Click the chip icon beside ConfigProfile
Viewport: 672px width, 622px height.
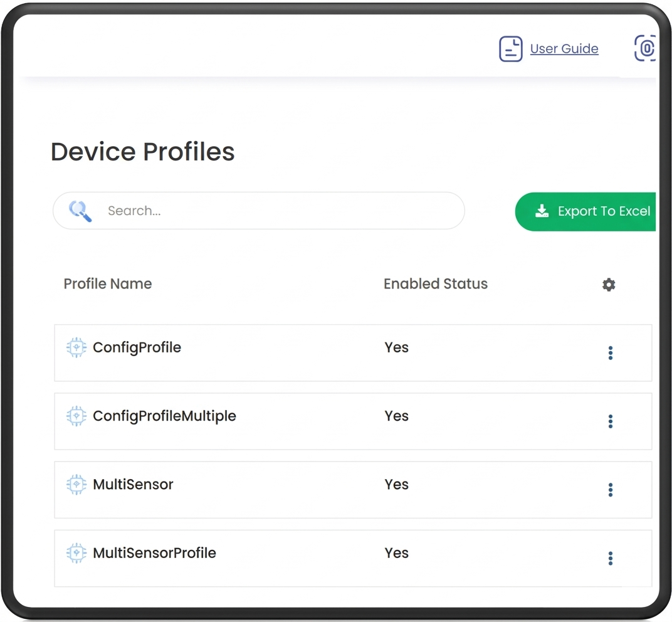76,347
